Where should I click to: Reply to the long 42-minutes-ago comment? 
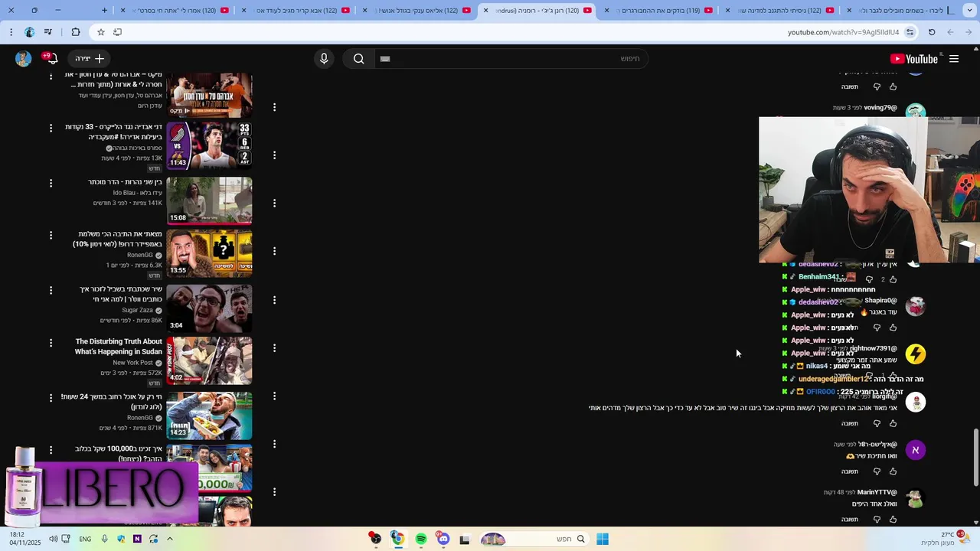pos(850,423)
